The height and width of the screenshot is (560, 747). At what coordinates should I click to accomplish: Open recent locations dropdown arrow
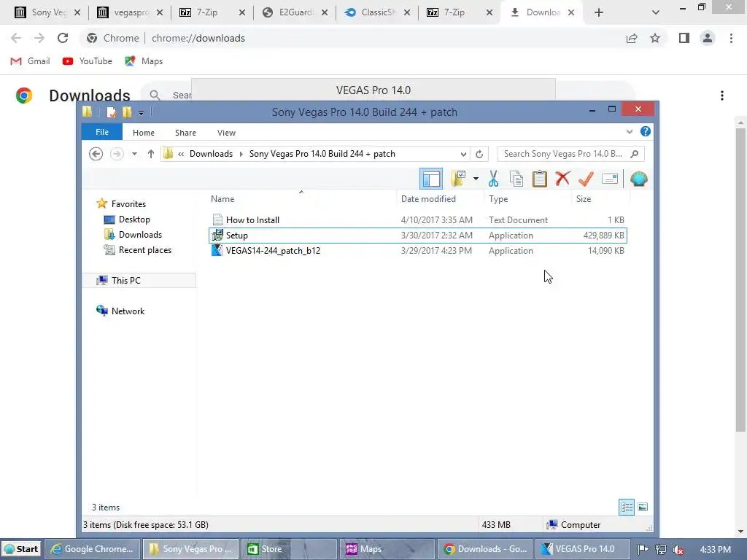click(x=134, y=154)
